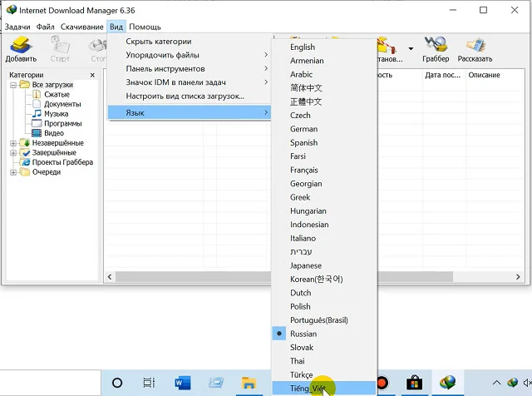The height and width of the screenshot is (396, 532).
Task: Expand the Завершённые tree node
Action: click(13, 153)
